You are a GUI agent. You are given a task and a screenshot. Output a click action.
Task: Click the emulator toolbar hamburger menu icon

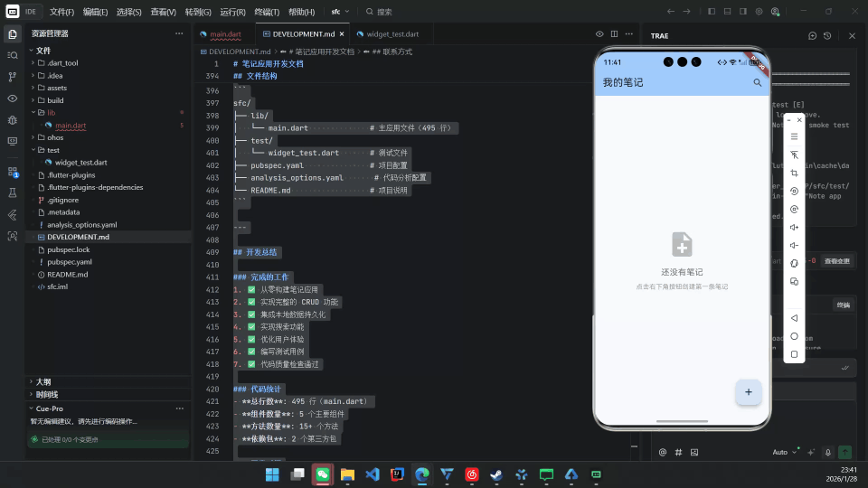tap(795, 136)
